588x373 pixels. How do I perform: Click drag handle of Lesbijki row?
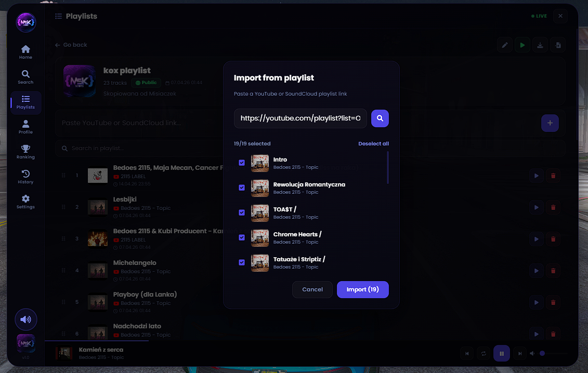[x=63, y=207]
